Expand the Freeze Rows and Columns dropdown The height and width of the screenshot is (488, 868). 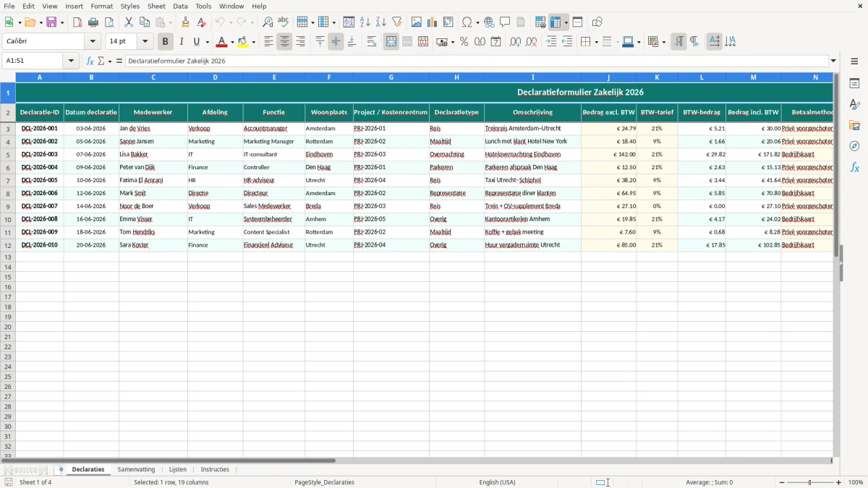[x=566, y=22]
